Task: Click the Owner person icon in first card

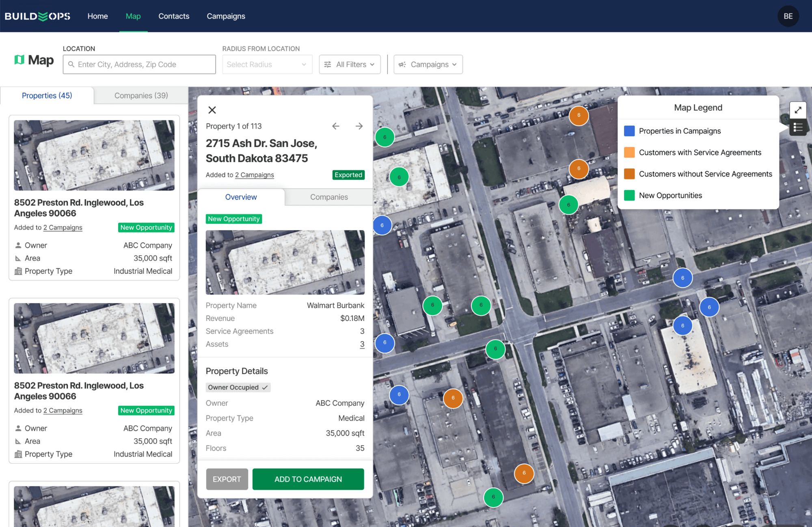Action: coord(18,245)
